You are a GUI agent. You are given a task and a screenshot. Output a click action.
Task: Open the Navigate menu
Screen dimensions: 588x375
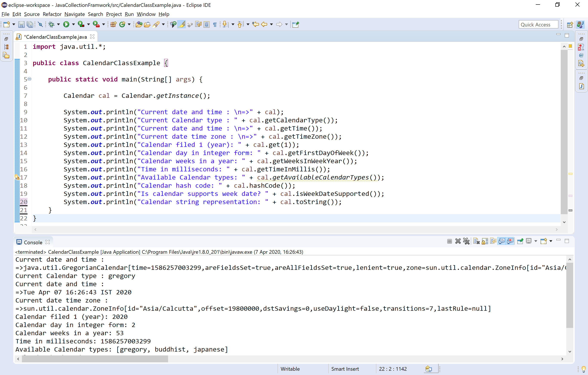click(x=75, y=14)
